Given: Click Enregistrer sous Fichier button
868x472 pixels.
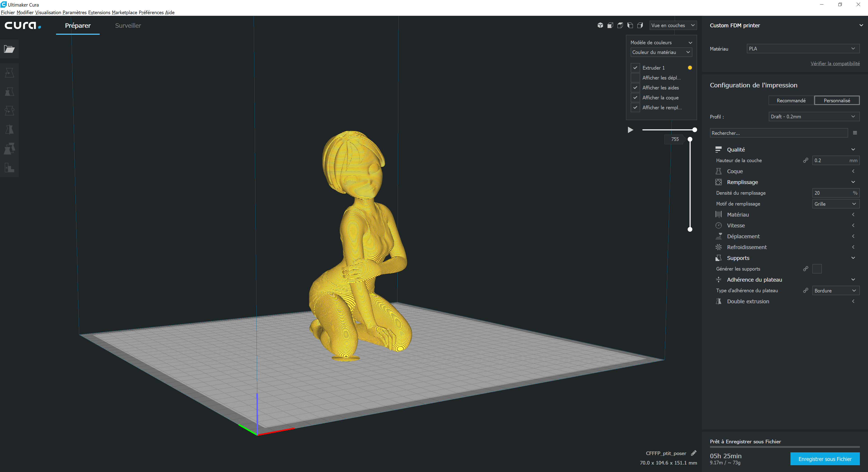Looking at the screenshot, I should 825,459.
